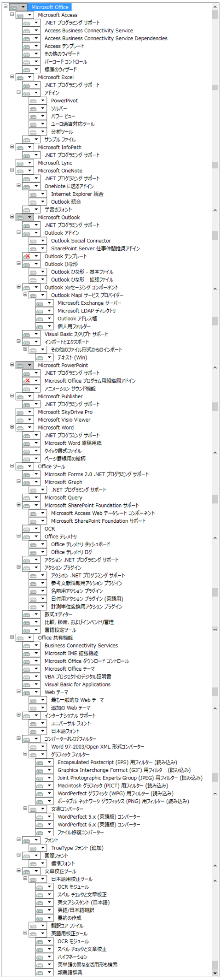
Task: Click the drive icon beside Microsoft OneNote
Action: click(20, 171)
